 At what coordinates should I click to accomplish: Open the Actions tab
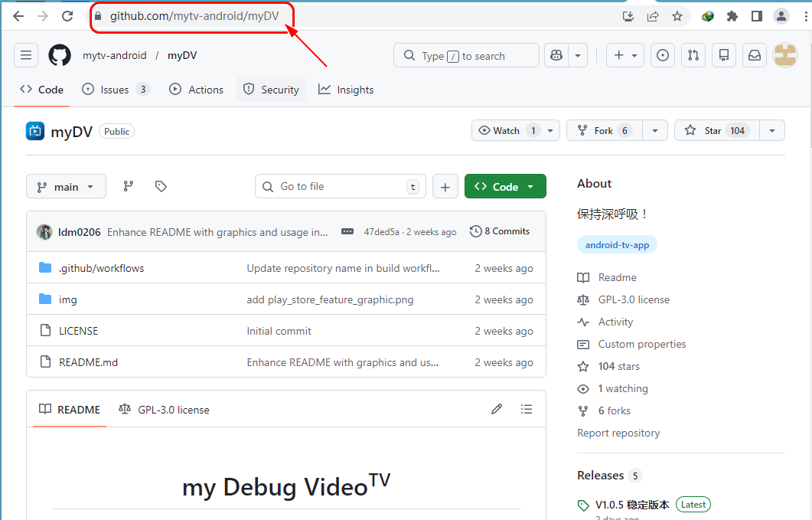coord(196,90)
